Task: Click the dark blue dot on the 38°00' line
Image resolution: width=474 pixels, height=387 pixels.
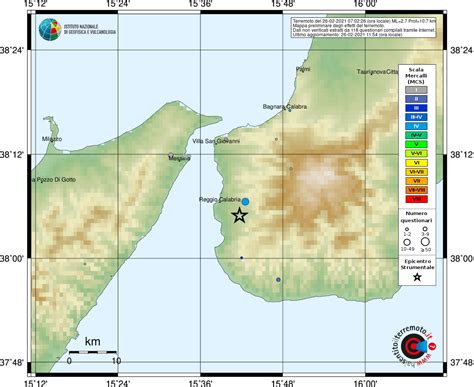Action: [x=242, y=258]
